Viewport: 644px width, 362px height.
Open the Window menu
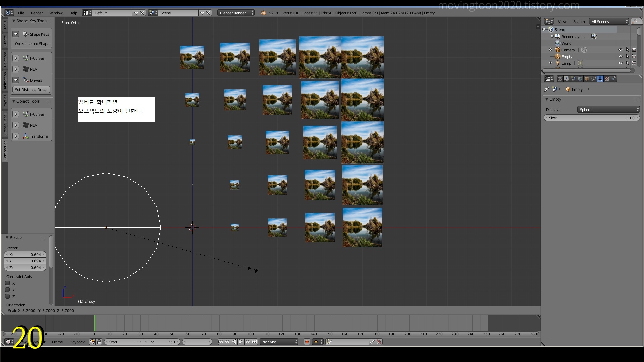(56, 13)
